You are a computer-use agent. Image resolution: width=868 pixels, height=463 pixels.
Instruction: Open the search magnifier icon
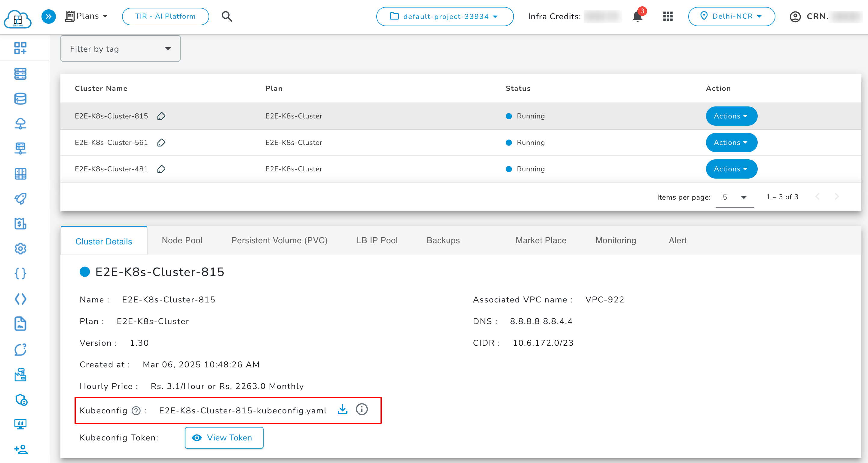pyautogui.click(x=227, y=16)
